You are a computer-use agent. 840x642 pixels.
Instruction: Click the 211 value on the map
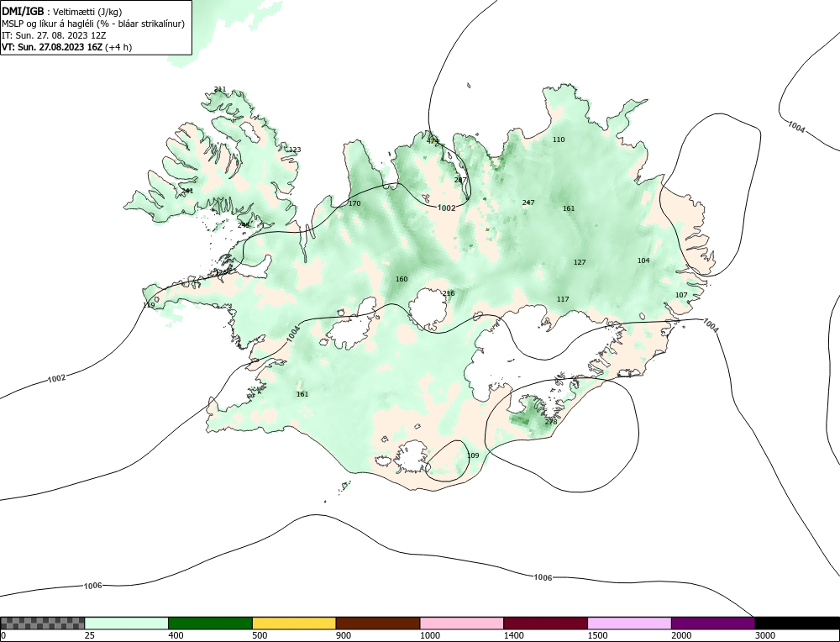coord(219,90)
